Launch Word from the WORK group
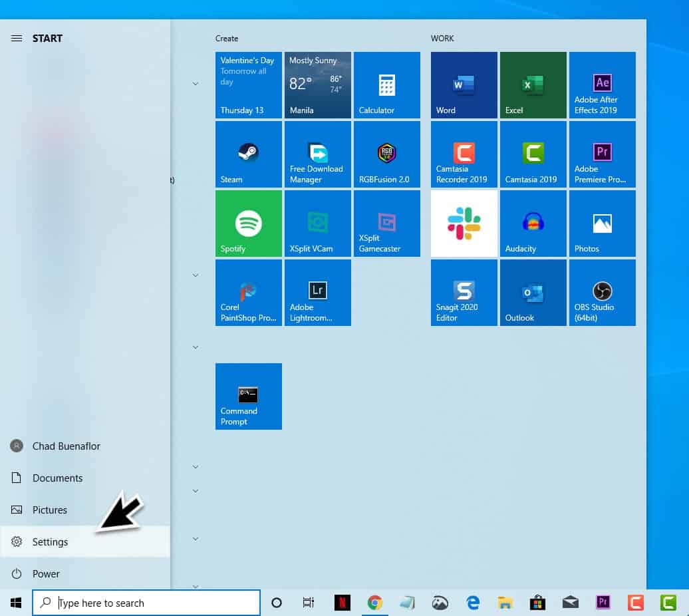The image size is (689, 616). [464, 84]
